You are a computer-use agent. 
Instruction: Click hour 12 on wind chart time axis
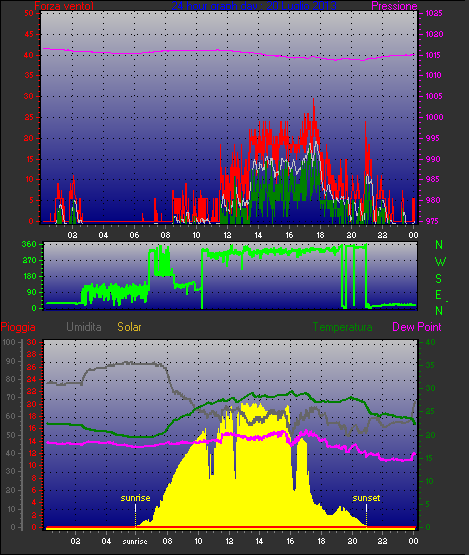[x=227, y=235]
